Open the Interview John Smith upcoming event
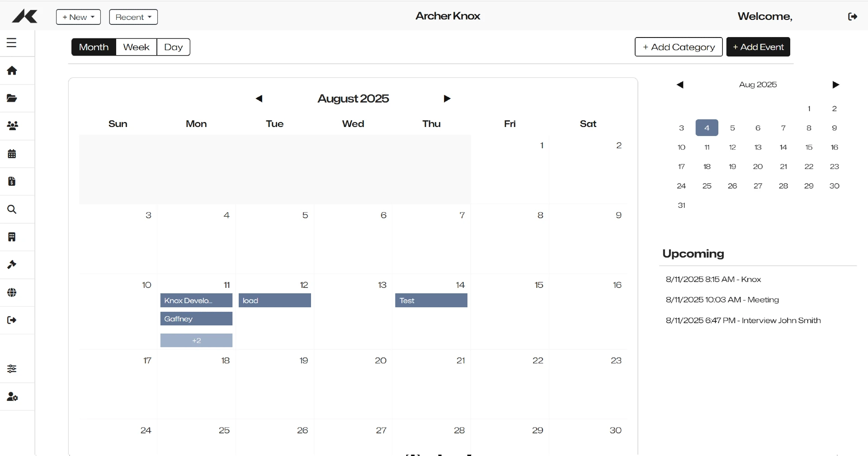 [x=743, y=320]
